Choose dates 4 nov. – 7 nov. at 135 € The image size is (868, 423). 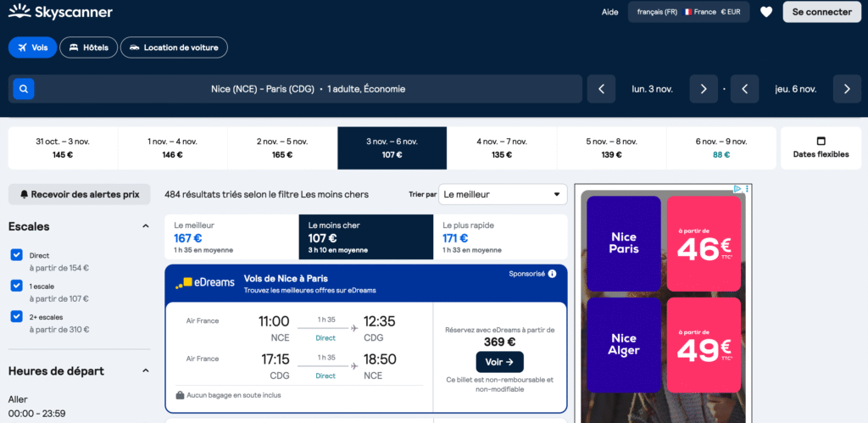click(x=502, y=147)
